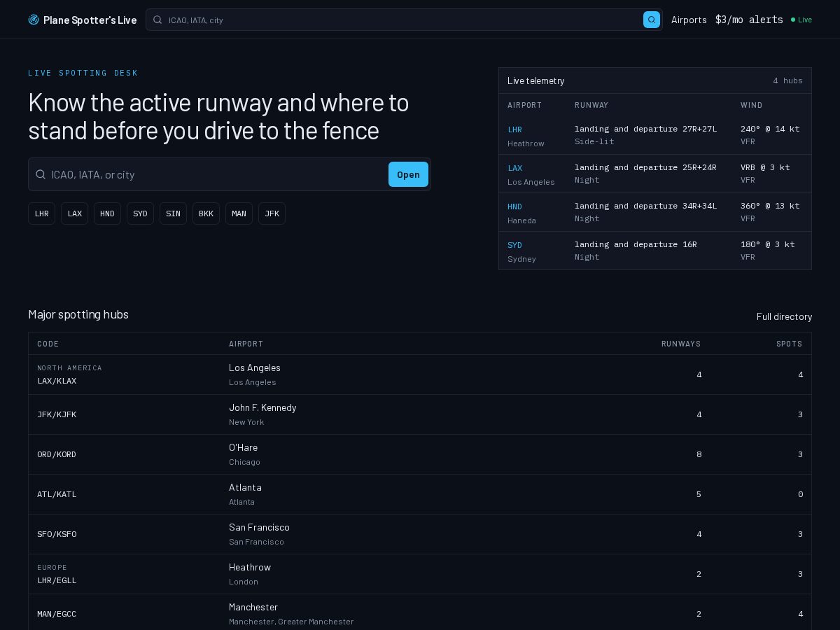Click the 'Live telemetry' panel title
Screen dimensions: 840x630
coord(535,80)
